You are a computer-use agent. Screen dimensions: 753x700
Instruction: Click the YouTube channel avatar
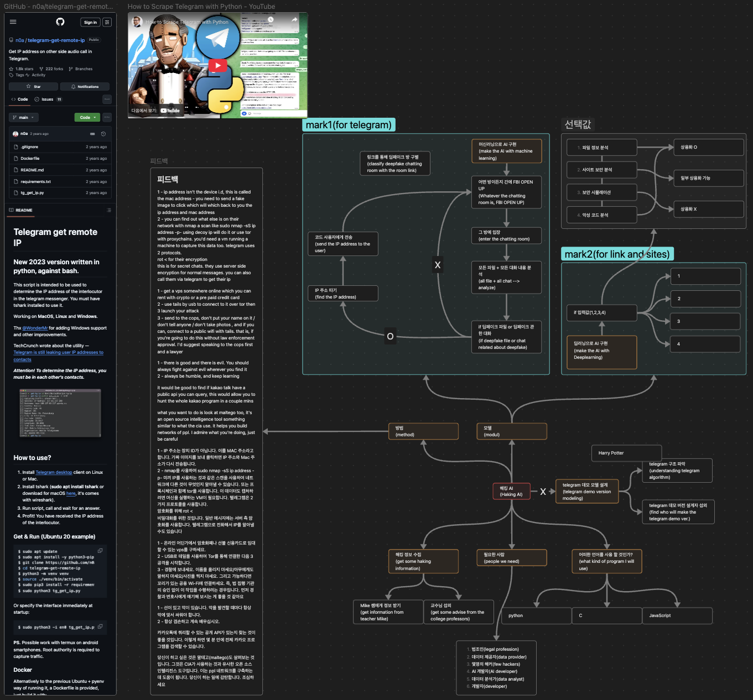137,22
